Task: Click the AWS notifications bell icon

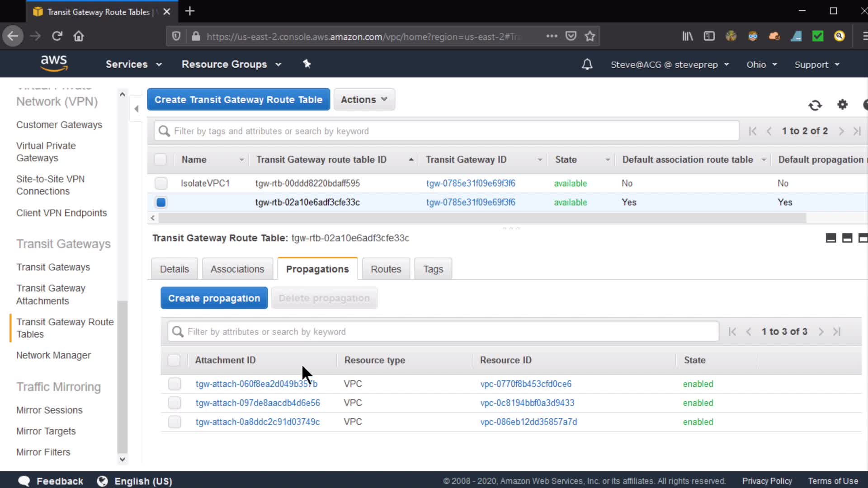Action: pos(587,65)
